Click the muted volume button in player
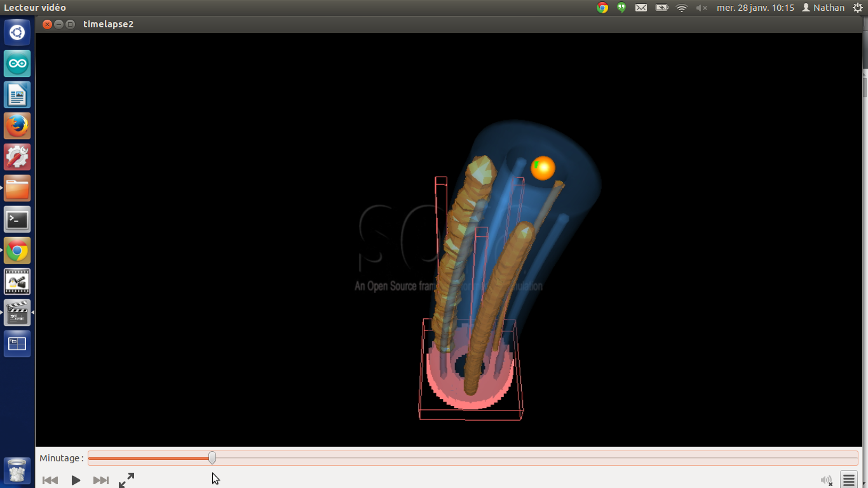Image resolution: width=868 pixels, height=488 pixels. 826,480
